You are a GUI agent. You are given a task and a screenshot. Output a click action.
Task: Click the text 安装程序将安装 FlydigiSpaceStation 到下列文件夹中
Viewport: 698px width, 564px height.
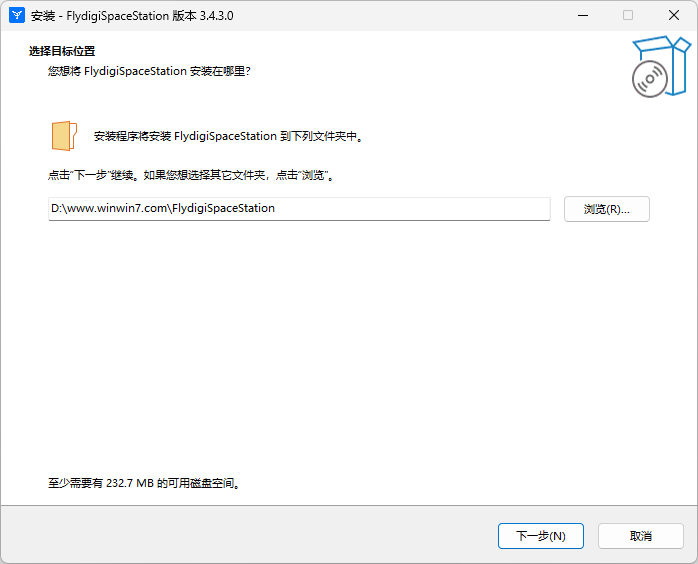pos(229,136)
